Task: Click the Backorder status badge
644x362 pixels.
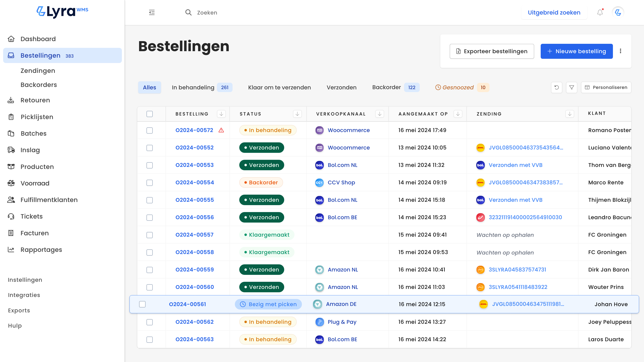Action: pyautogui.click(x=261, y=183)
